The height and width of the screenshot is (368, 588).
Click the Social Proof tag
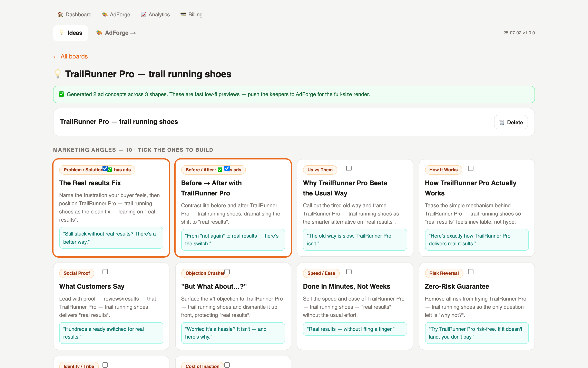77,273
